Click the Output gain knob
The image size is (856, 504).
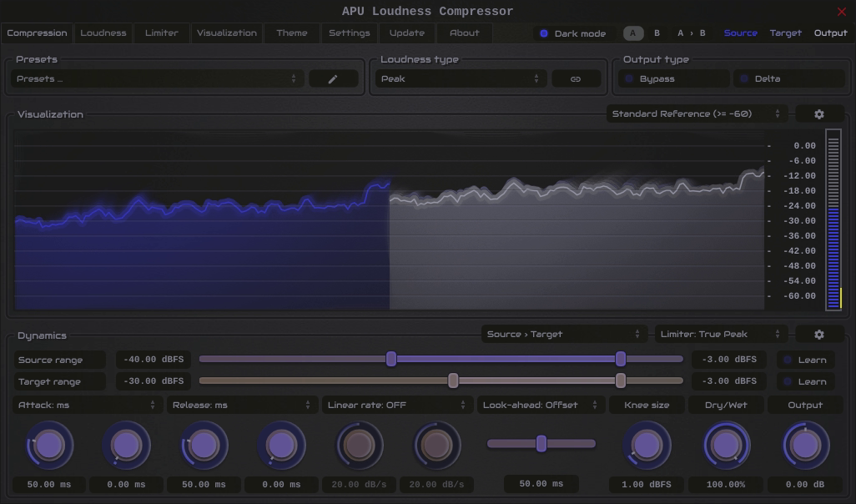(806, 446)
